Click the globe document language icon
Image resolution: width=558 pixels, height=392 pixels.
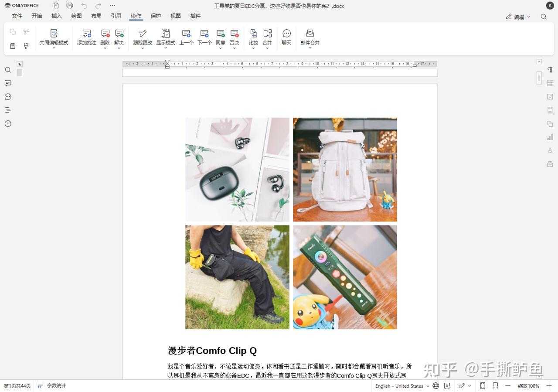(436, 386)
